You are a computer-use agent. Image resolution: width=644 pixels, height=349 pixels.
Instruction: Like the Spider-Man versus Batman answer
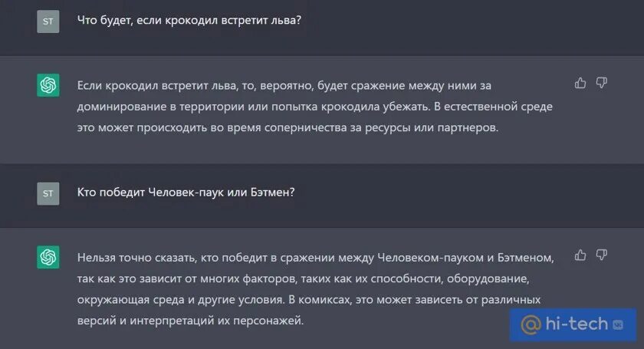click(580, 255)
